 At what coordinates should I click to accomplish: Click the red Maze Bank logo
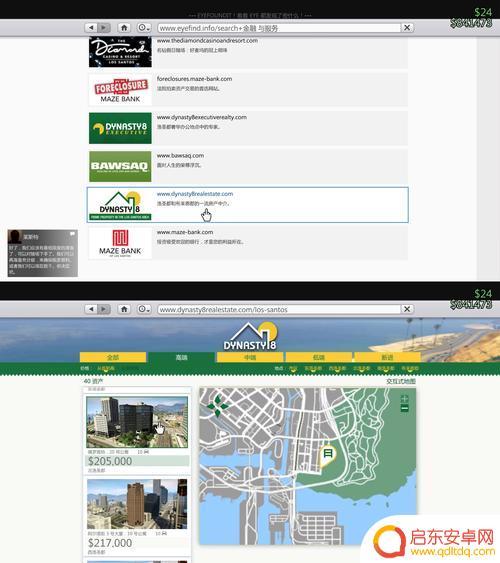point(120,243)
